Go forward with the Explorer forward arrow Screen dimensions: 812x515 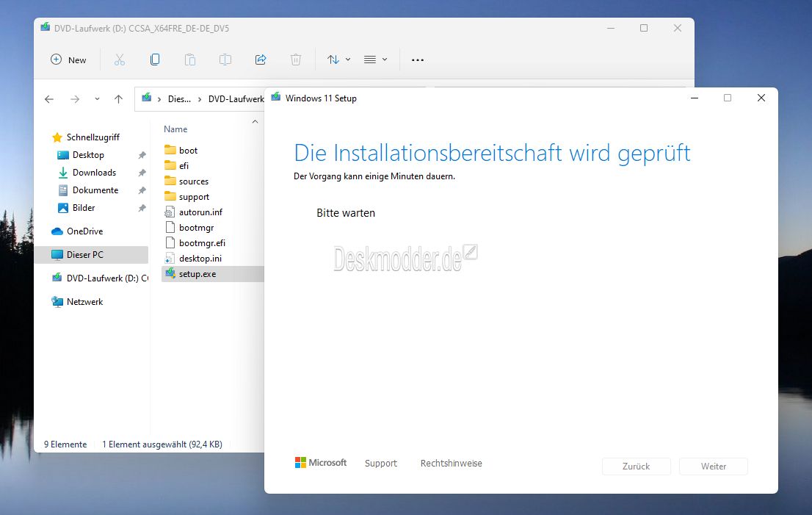75,99
